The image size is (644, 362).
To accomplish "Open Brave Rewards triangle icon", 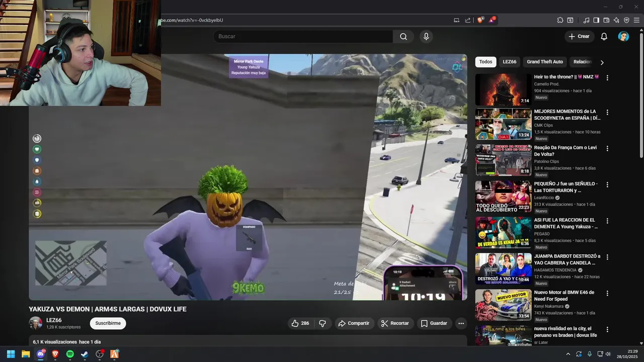I will click(492, 20).
